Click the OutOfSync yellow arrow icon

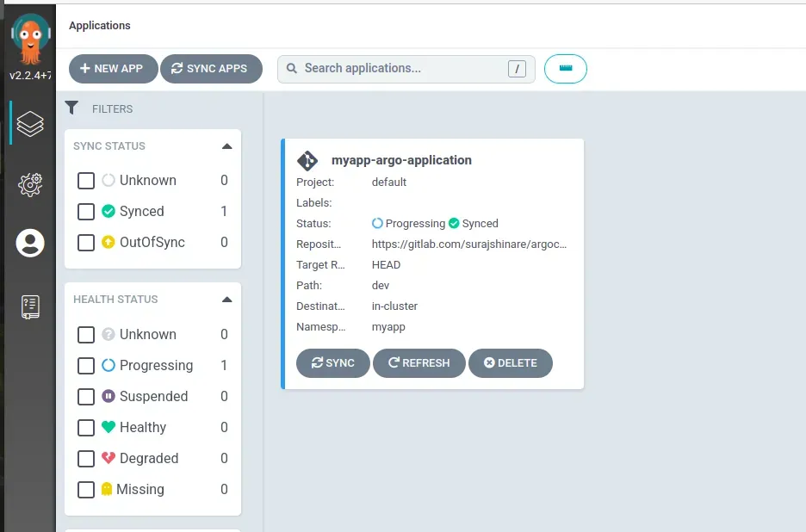click(108, 242)
